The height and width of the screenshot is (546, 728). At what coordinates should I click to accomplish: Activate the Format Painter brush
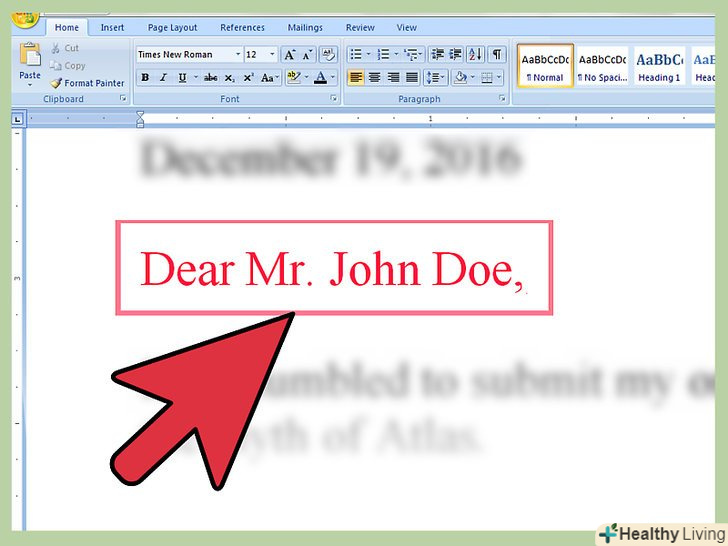tap(87, 83)
